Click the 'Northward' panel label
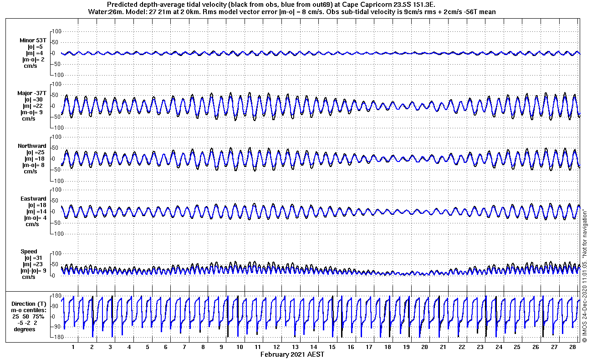The width and height of the screenshot is (592, 364). (32, 146)
